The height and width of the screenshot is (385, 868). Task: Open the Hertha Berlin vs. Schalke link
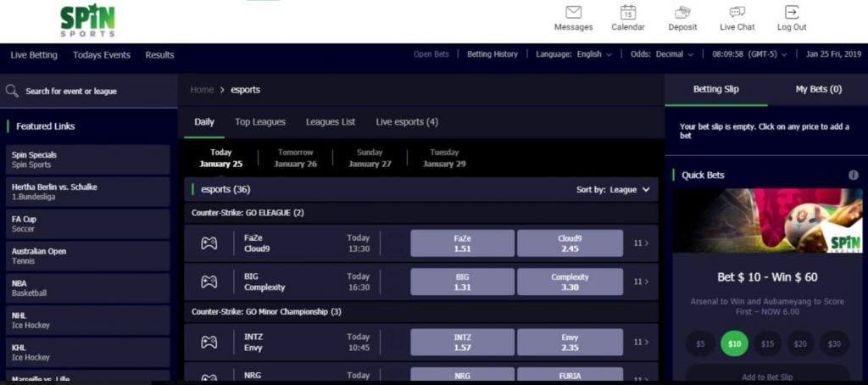pos(88,192)
